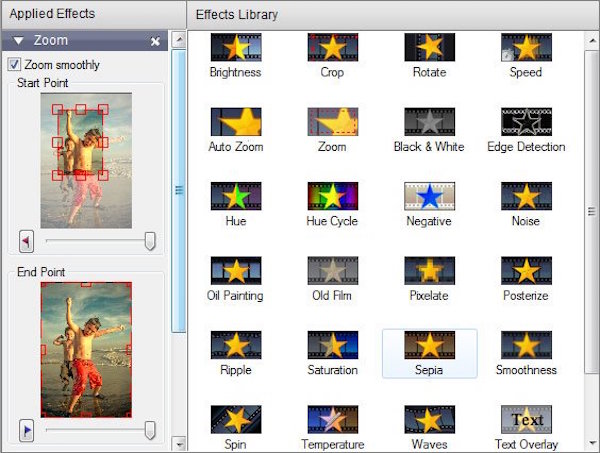Remove the Zoom applied effect
This screenshot has height=453, width=600.
[155, 42]
